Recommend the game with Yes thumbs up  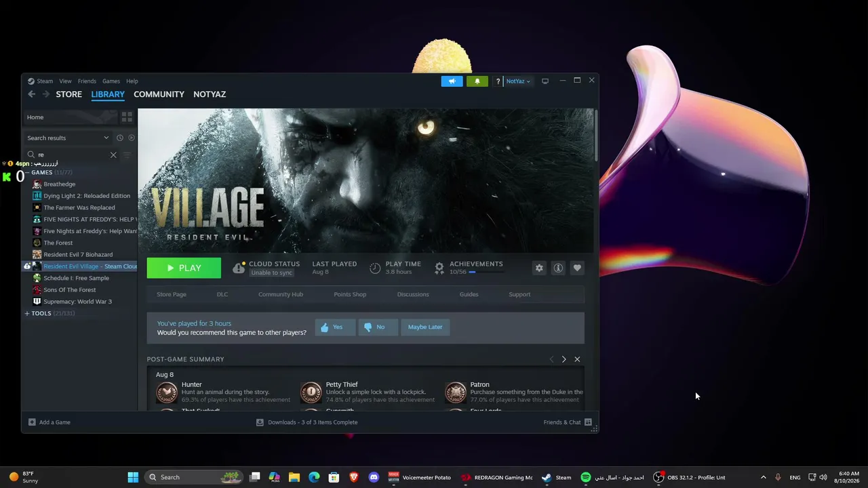tap(335, 327)
